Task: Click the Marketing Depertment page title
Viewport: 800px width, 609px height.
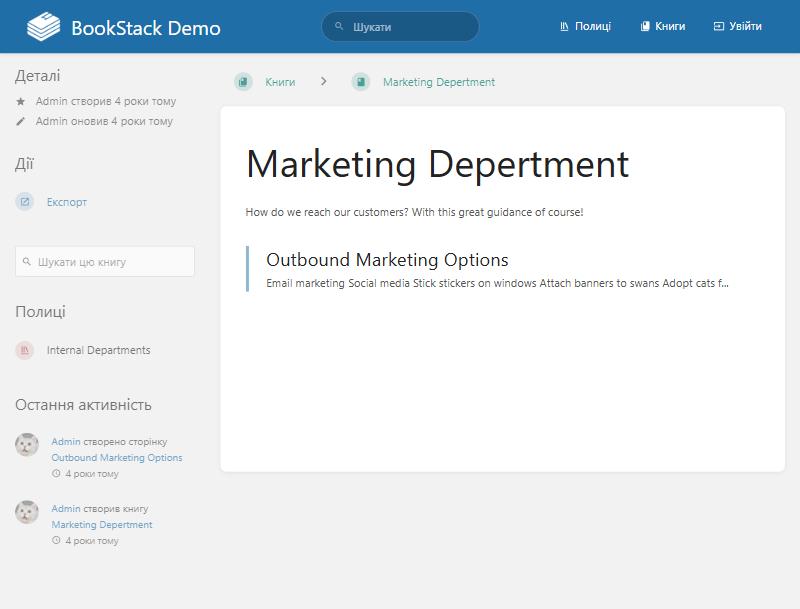Action: coord(437,164)
